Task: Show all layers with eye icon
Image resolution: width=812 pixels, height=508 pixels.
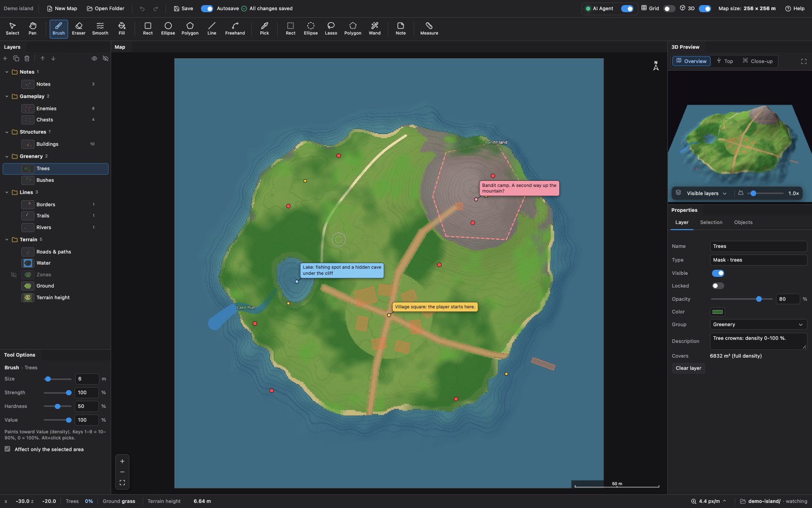Action: click(x=94, y=58)
